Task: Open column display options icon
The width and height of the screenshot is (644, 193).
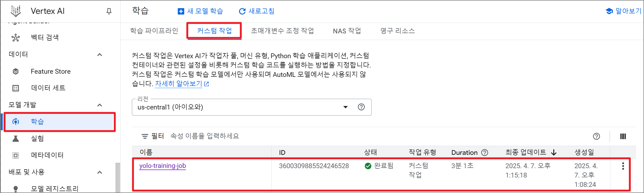Action: 623,136
